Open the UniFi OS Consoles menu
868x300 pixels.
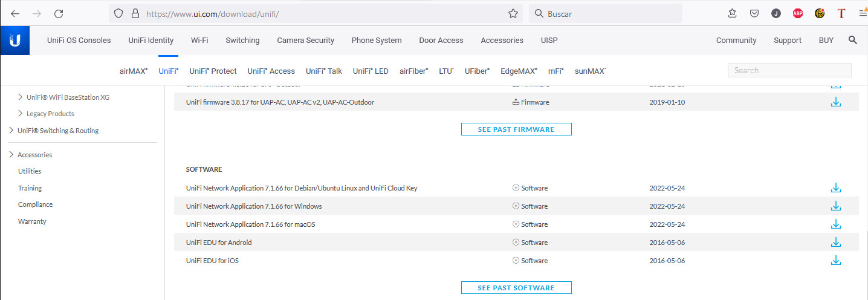tap(79, 41)
